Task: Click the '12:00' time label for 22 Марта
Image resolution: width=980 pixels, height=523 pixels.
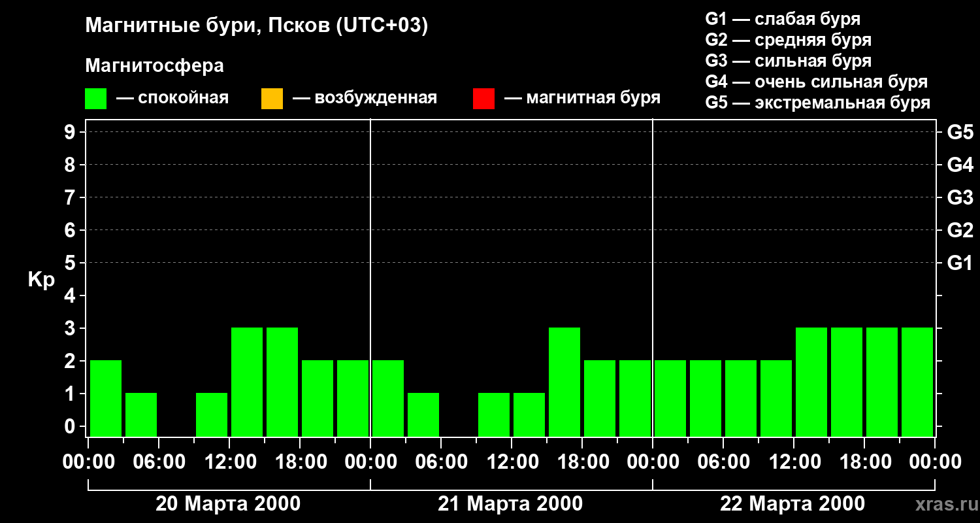Action: [794, 462]
